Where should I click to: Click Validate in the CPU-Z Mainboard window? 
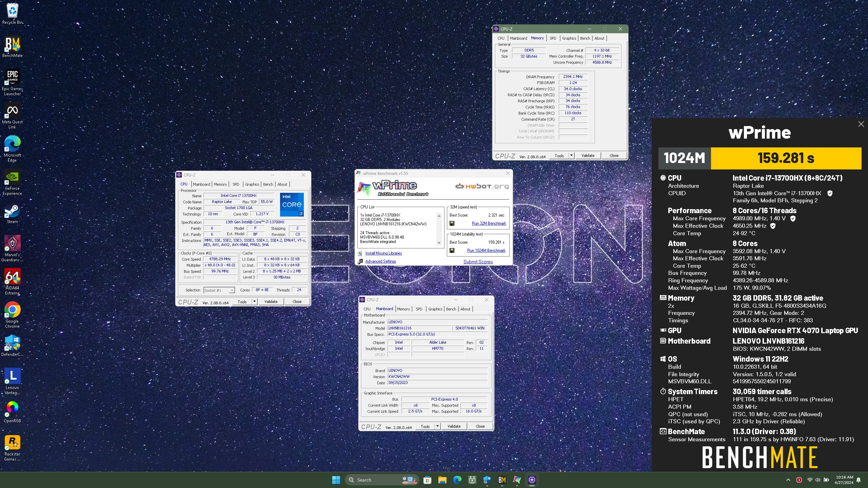454,426
